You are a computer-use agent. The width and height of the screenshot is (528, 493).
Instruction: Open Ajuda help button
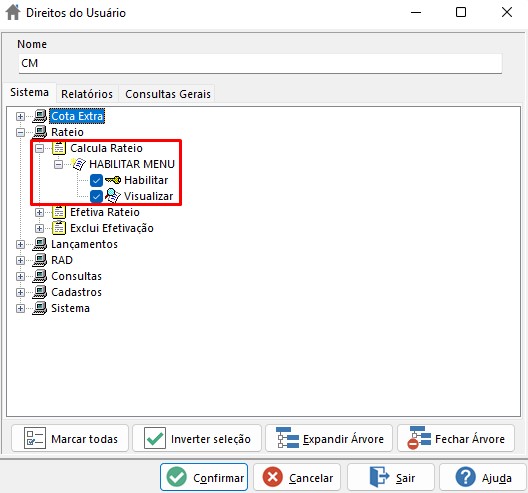483,478
